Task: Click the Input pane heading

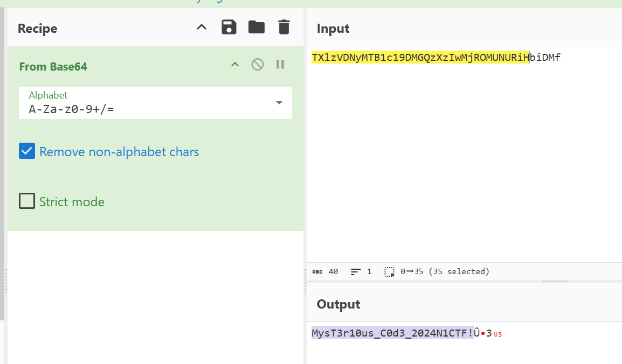Action: pyautogui.click(x=333, y=29)
